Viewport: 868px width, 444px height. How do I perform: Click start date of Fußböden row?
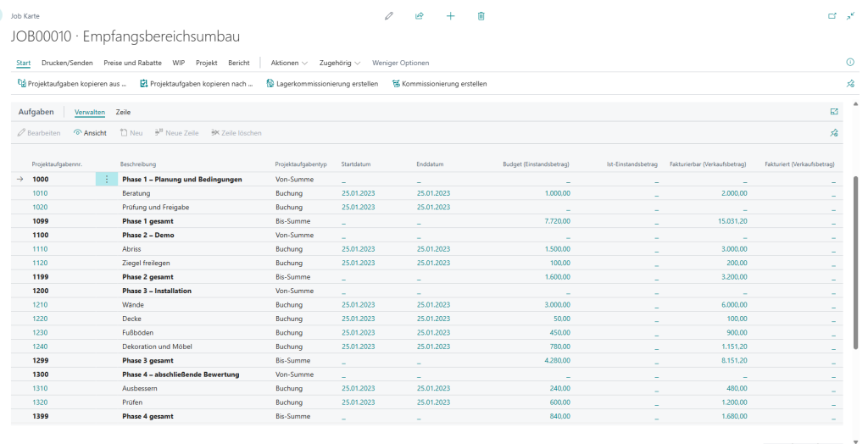tap(359, 333)
